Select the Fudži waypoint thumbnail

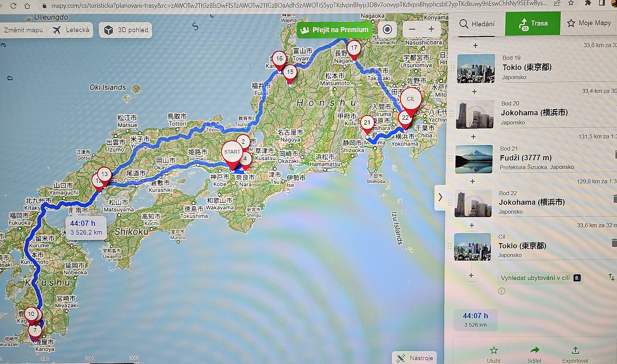pyautogui.click(x=474, y=159)
